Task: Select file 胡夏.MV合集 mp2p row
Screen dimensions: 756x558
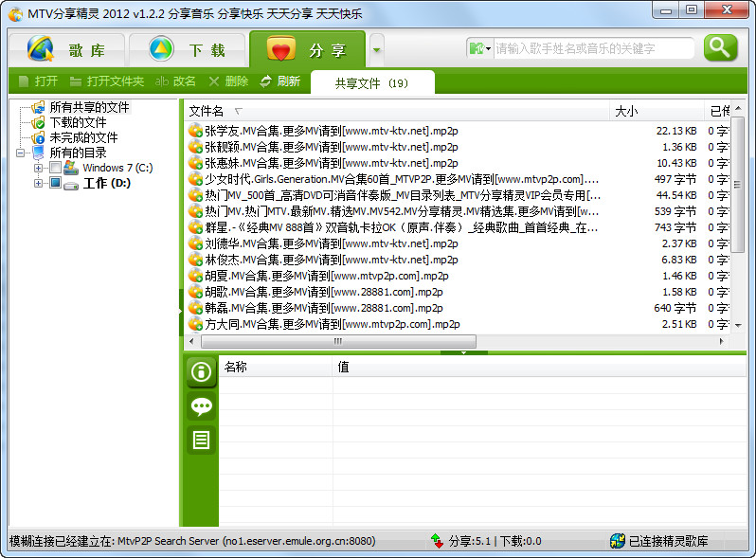Action: [459, 276]
